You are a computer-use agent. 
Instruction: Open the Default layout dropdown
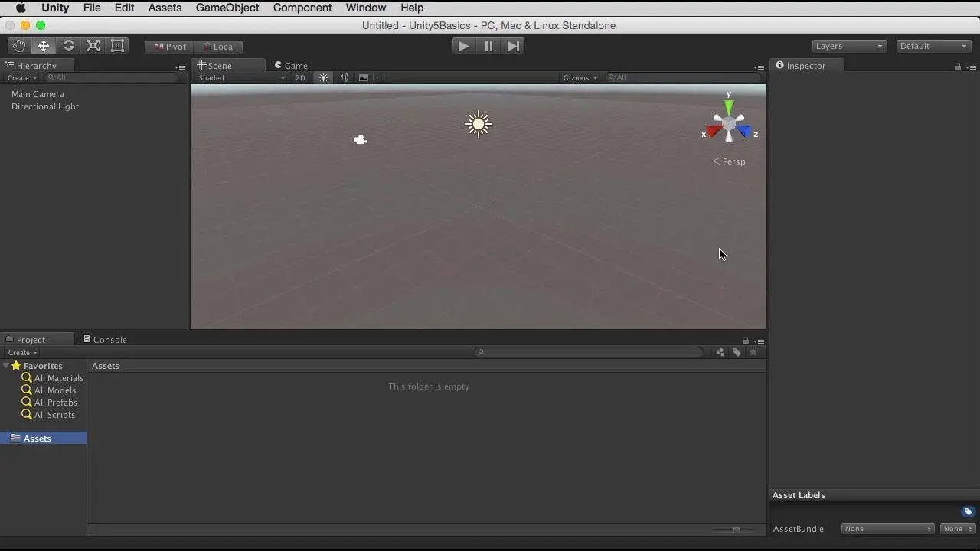point(933,46)
